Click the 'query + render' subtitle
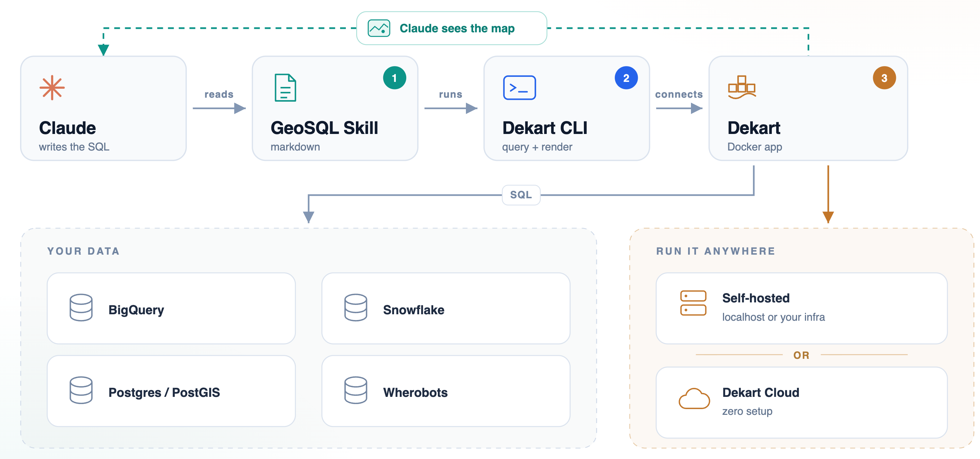Image resolution: width=980 pixels, height=459 pixels. pyautogui.click(x=537, y=147)
